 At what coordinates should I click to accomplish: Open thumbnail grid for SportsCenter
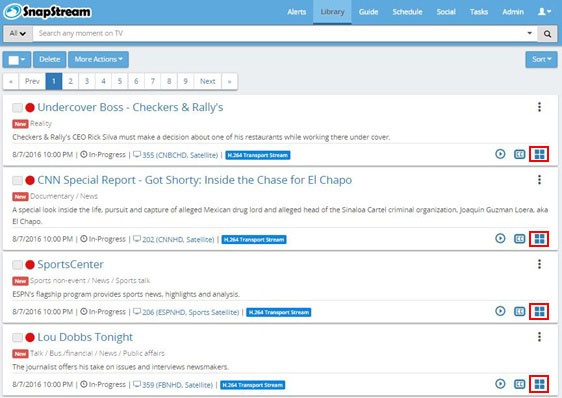coord(539,311)
